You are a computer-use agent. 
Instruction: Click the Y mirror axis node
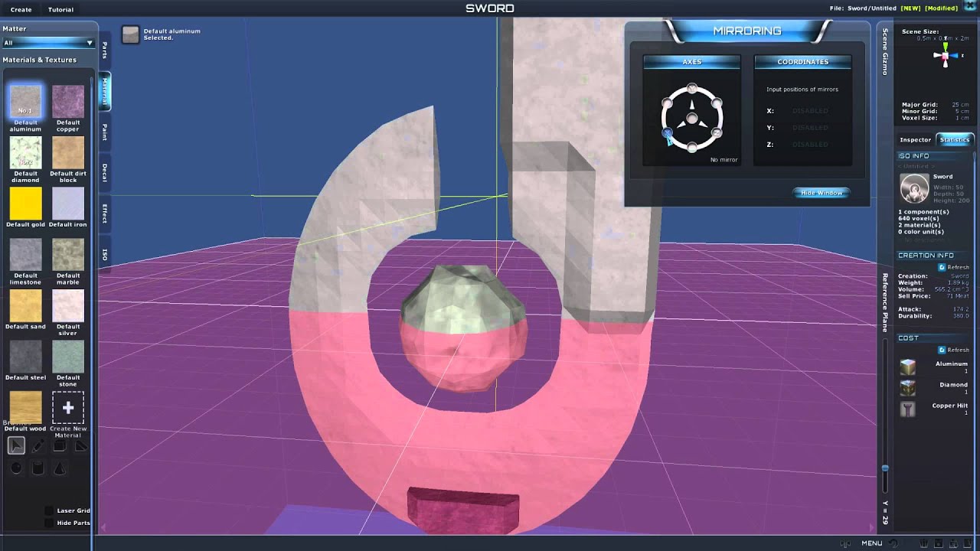coord(692,88)
